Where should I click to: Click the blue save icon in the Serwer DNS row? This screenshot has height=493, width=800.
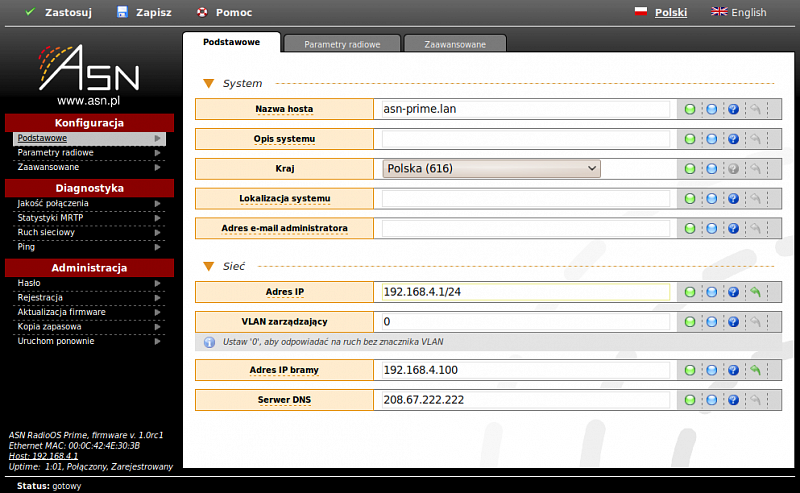tap(712, 400)
